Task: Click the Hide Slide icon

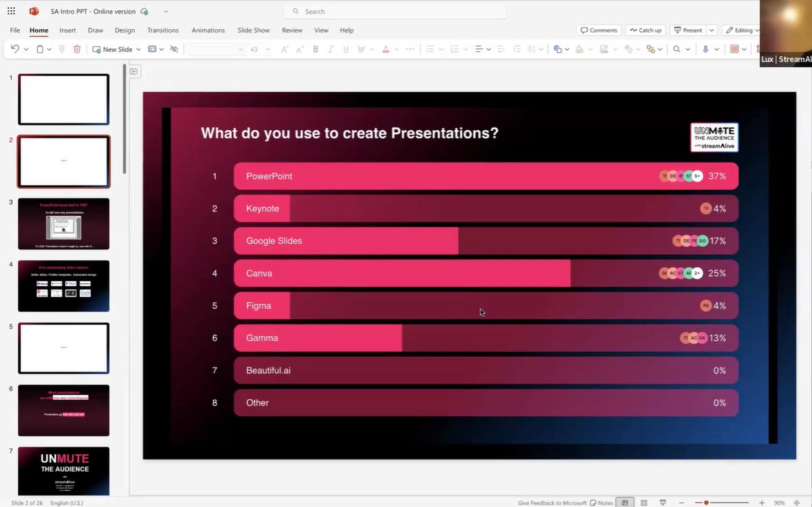Action: click(174, 49)
